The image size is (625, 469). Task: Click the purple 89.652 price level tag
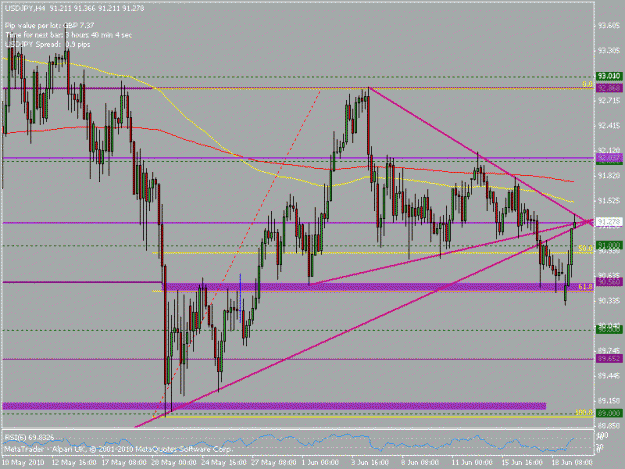(x=609, y=359)
